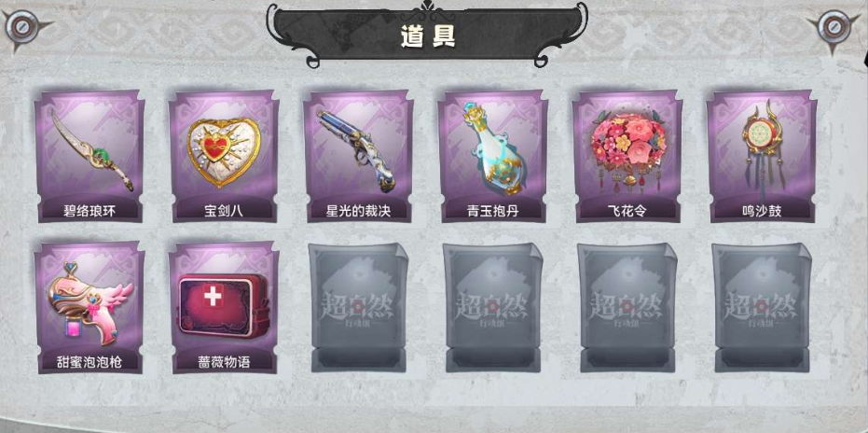Choose the 甜蜜泡泡枪 pink bubble gun
The image size is (868, 433).
click(90, 308)
